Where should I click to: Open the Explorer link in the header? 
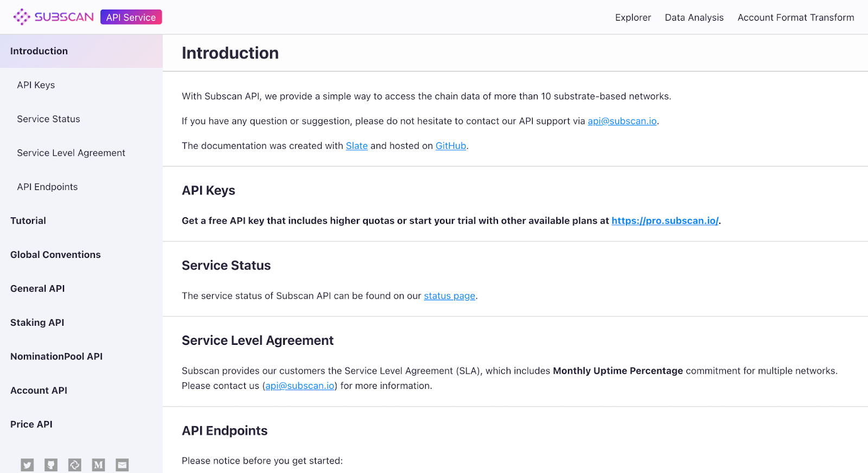pyautogui.click(x=633, y=17)
